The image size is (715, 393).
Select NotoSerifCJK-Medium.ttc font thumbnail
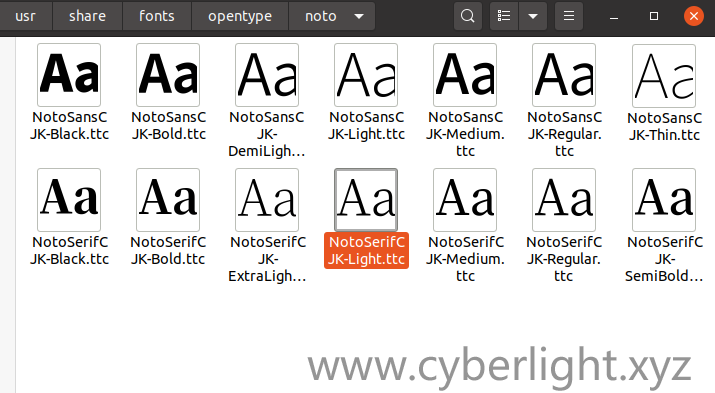pyautogui.click(x=465, y=200)
